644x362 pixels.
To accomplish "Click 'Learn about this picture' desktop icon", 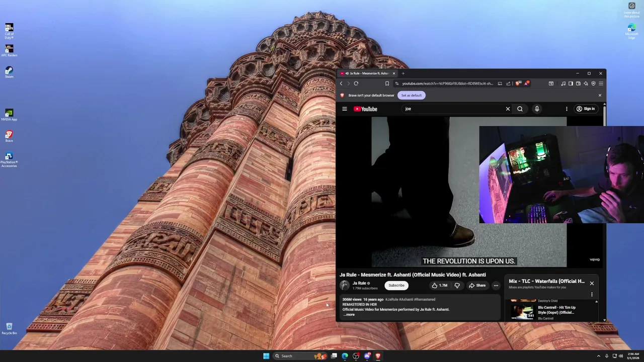I will coord(631,10).
